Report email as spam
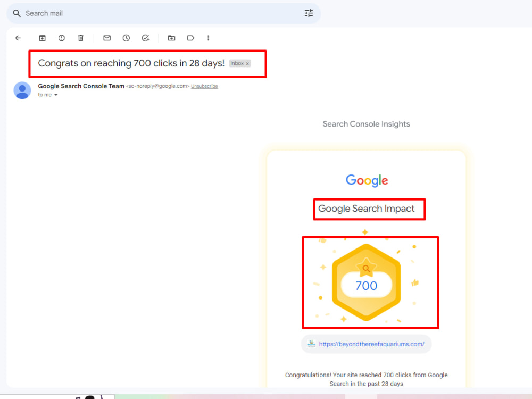The image size is (532, 399). click(61, 38)
